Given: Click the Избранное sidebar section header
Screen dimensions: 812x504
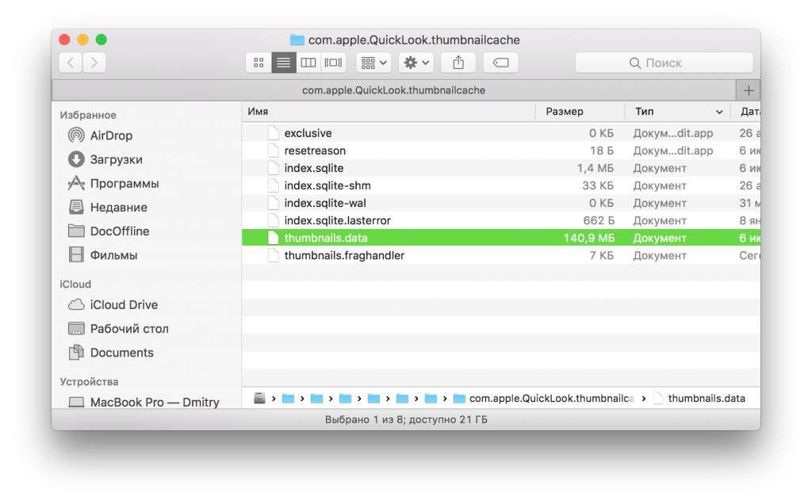Looking at the screenshot, I should [x=88, y=115].
